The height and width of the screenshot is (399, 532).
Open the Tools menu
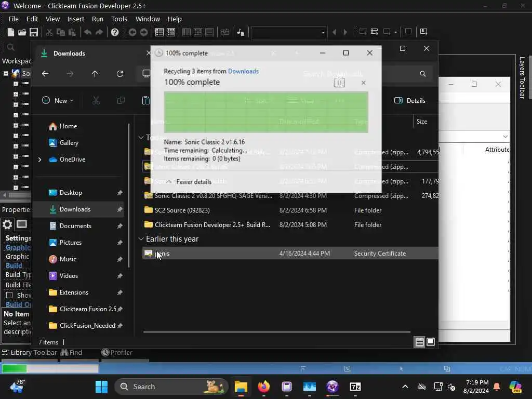pyautogui.click(x=119, y=19)
